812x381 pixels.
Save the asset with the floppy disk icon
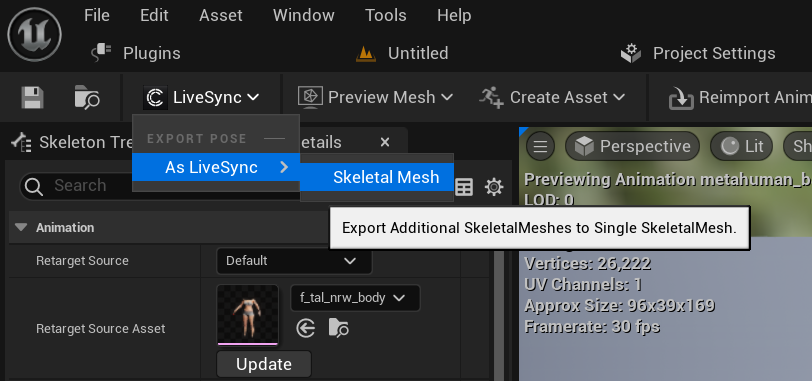(32, 98)
